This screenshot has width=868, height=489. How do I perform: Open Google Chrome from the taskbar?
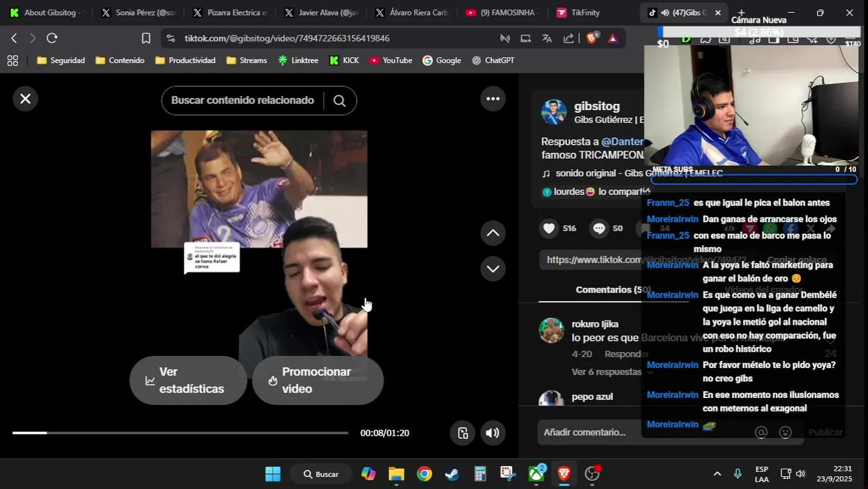424,474
